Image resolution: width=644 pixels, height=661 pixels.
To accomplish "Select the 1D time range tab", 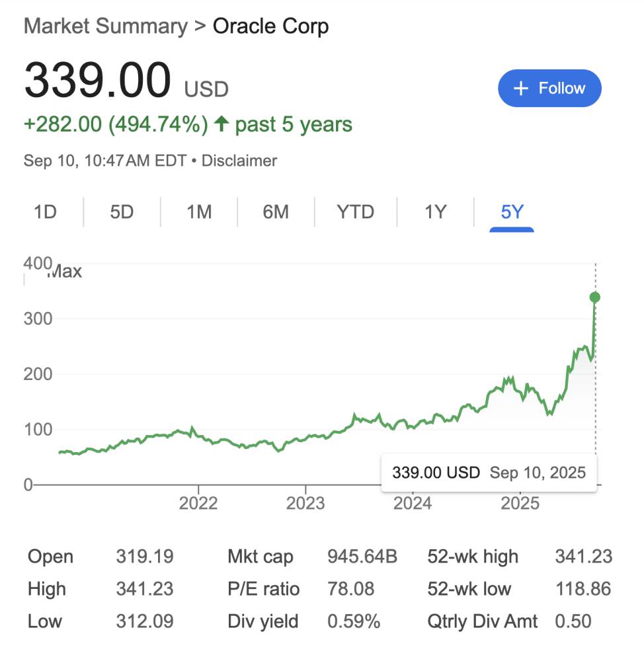I will (45, 212).
